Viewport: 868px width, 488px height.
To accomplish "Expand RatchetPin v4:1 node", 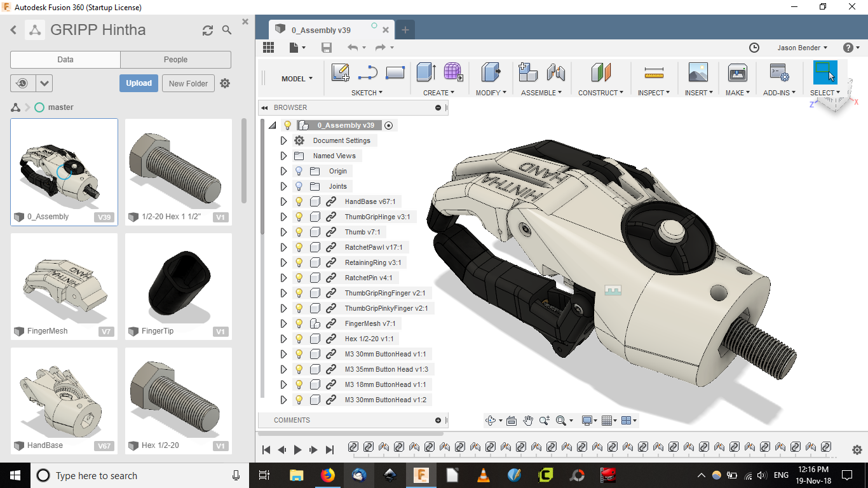I will (284, 278).
